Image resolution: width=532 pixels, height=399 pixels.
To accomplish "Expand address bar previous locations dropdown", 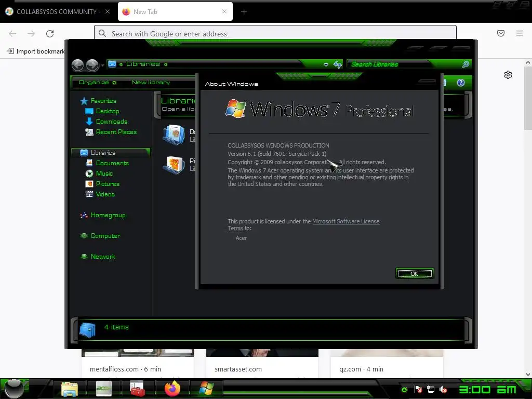I will [x=326, y=64].
